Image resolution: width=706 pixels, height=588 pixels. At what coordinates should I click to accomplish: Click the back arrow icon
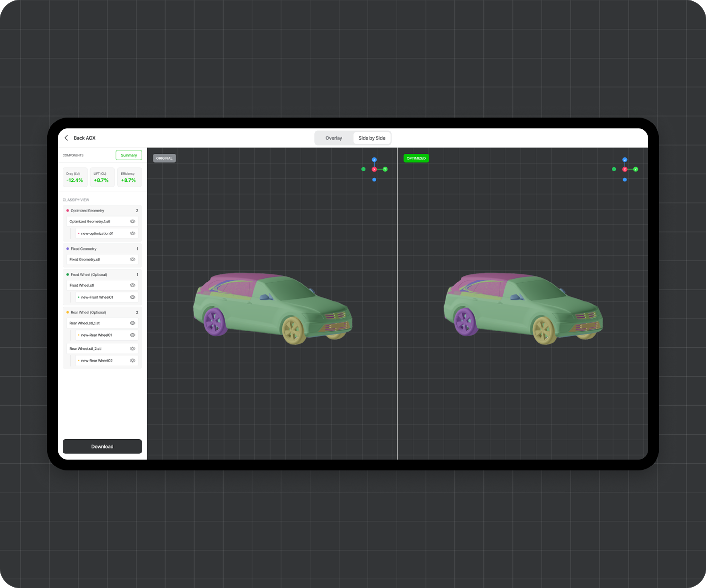[x=66, y=138]
